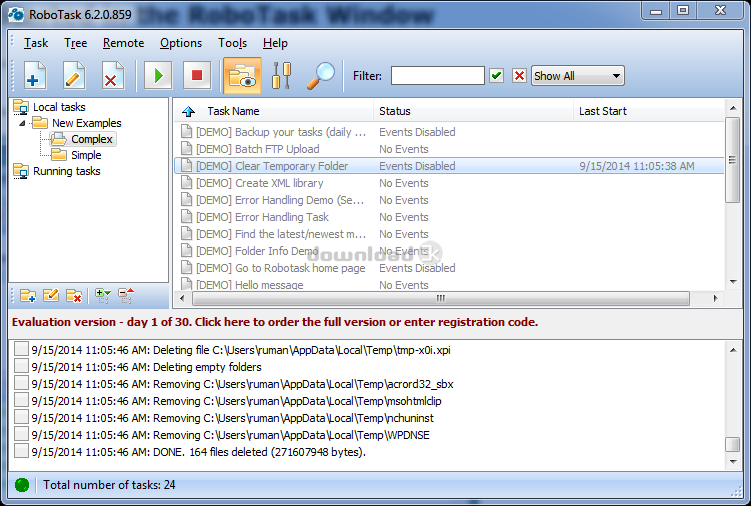Open the Task menu
The width and height of the screenshot is (751, 506).
tap(36, 43)
